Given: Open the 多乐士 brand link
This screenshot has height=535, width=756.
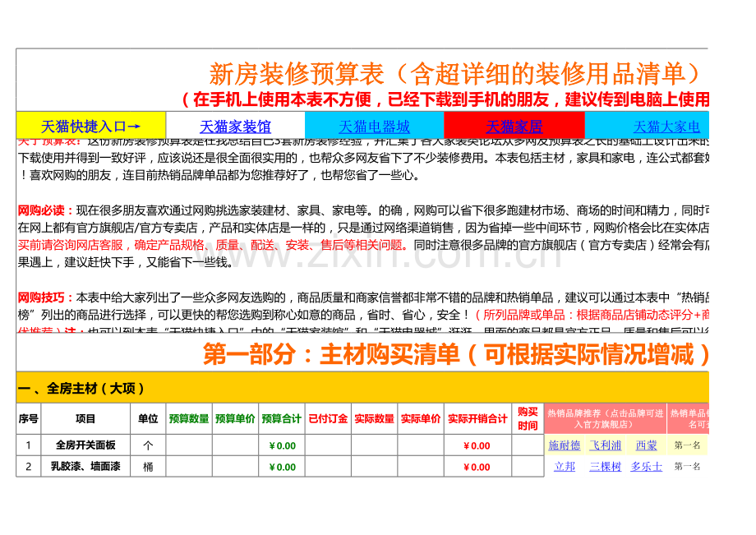Looking at the screenshot, I should (646, 467).
